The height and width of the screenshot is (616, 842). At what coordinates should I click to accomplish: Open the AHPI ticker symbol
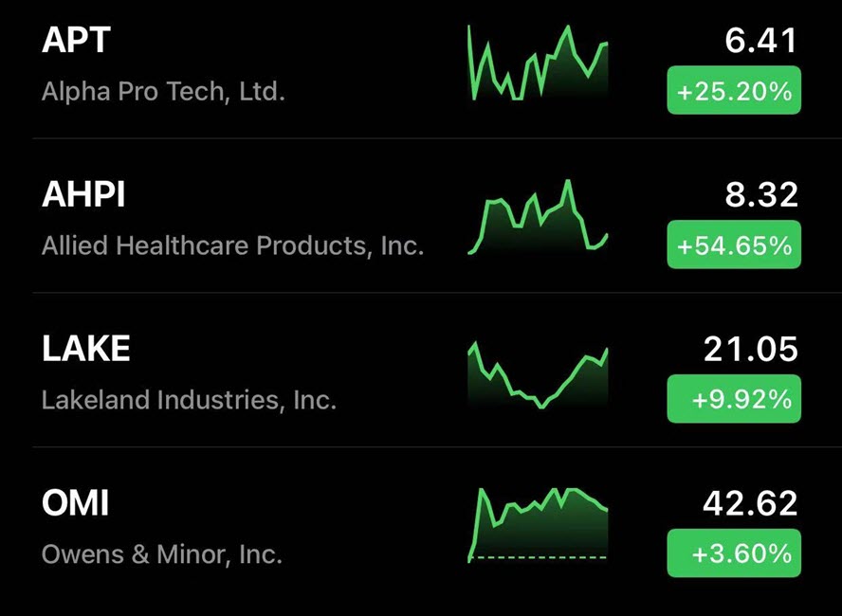(x=83, y=194)
